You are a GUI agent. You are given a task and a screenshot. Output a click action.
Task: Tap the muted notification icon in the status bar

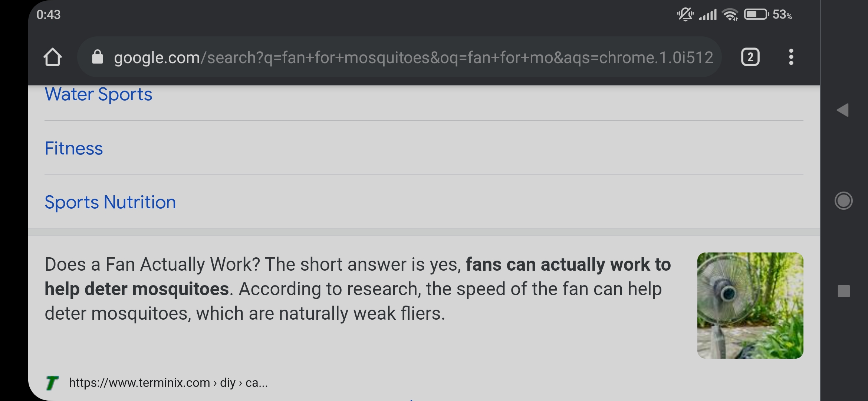pyautogui.click(x=685, y=15)
